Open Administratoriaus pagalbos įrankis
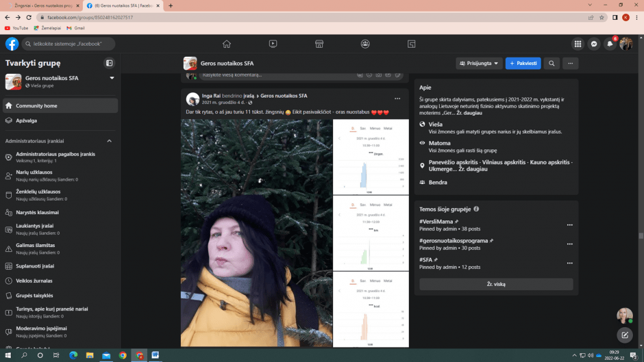The image size is (644, 362). pyautogui.click(x=60, y=157)
